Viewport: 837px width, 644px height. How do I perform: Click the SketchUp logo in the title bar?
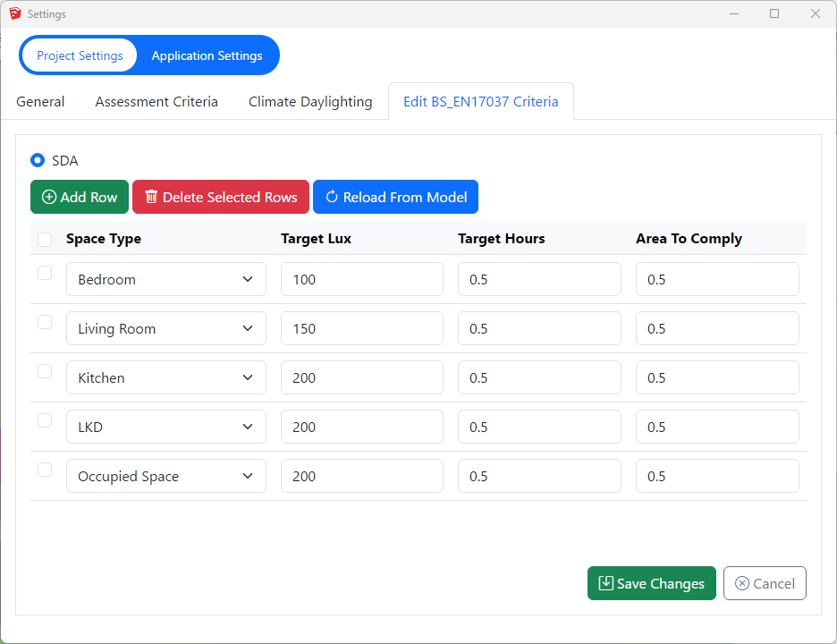coord(14,13)
